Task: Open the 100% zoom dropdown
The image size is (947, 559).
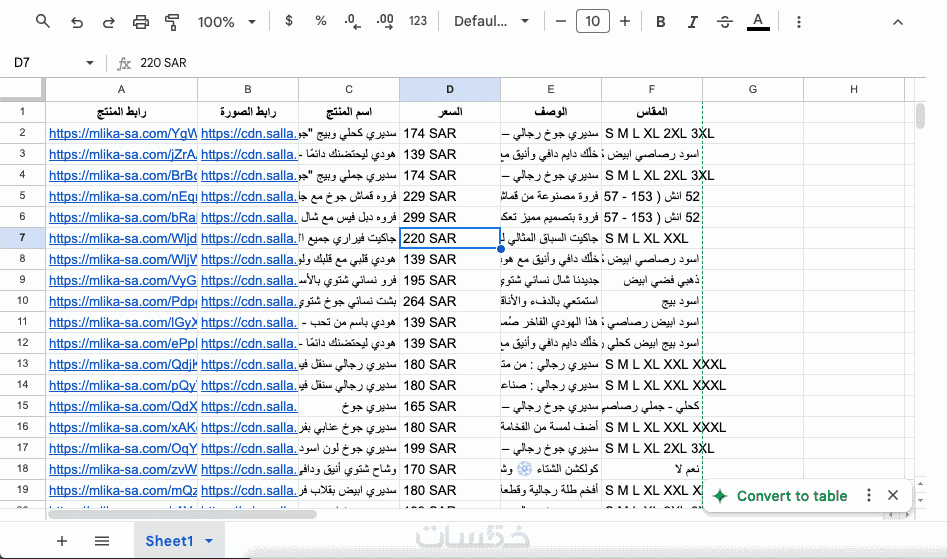Action: click(x=226, y=22)
